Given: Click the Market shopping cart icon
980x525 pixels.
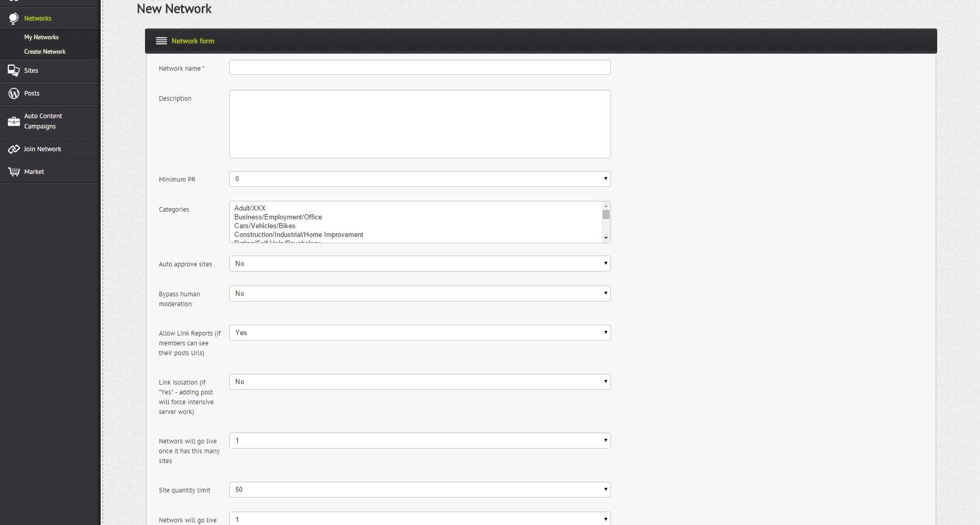Looking at the screenshot, I should [x=14, y=172].
